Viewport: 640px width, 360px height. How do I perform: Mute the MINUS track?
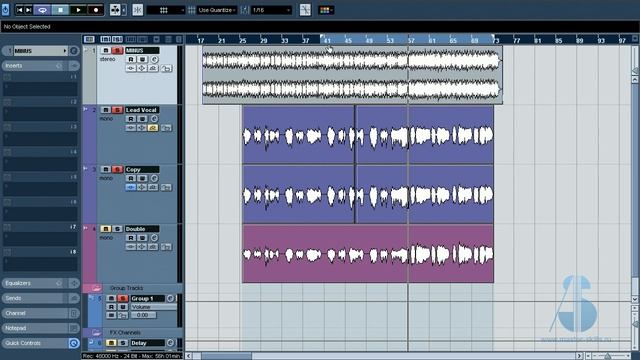coord(106,51)
